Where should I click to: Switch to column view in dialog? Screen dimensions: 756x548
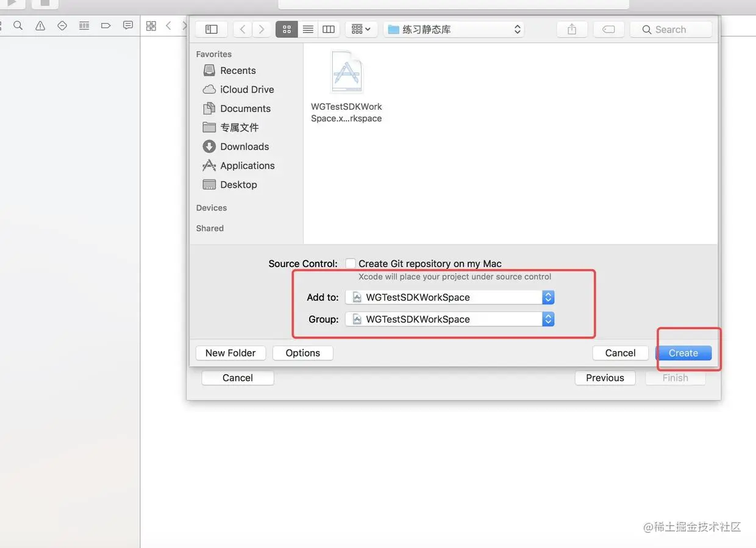(x=329, y=29)
